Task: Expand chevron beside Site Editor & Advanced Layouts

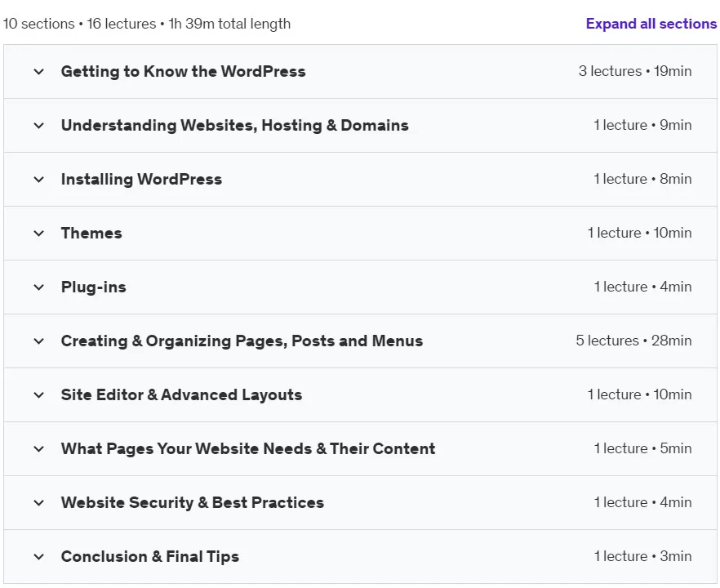Action: (x=39, y=394)
